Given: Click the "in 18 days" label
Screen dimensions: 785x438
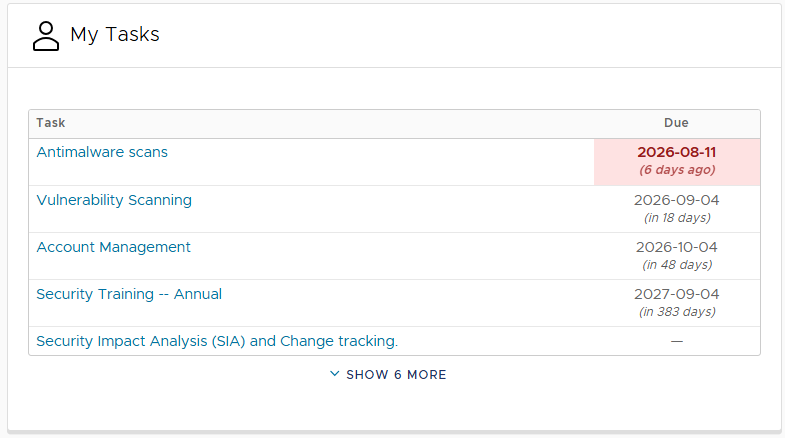Looking at the screenshot, I should [x=677, y=218].
